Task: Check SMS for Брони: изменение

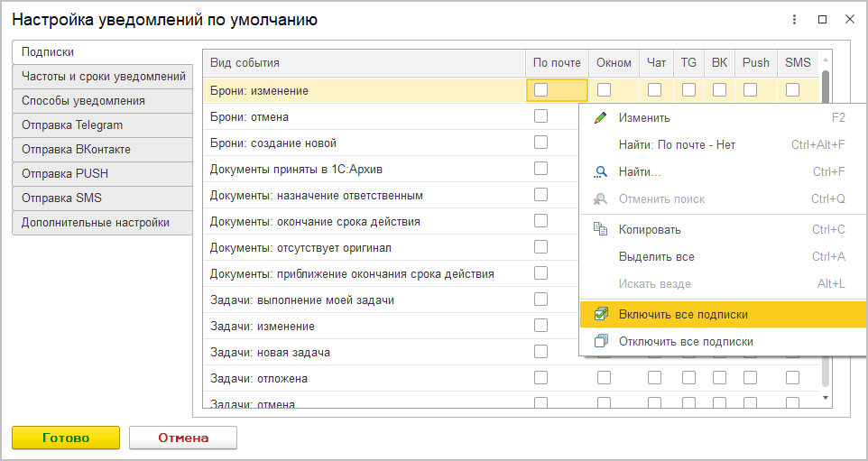Action: pos(792,90)
